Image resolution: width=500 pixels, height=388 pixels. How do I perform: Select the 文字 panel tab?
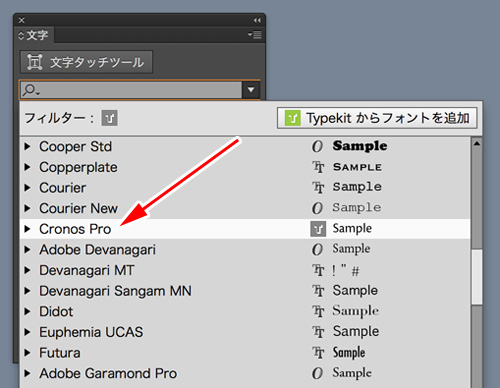(34, 35)
